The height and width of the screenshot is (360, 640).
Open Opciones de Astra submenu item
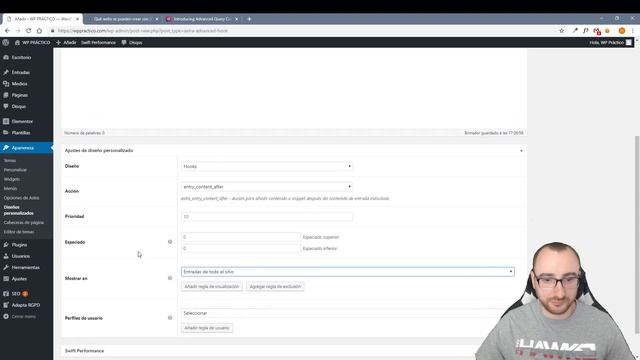(21, 198)
